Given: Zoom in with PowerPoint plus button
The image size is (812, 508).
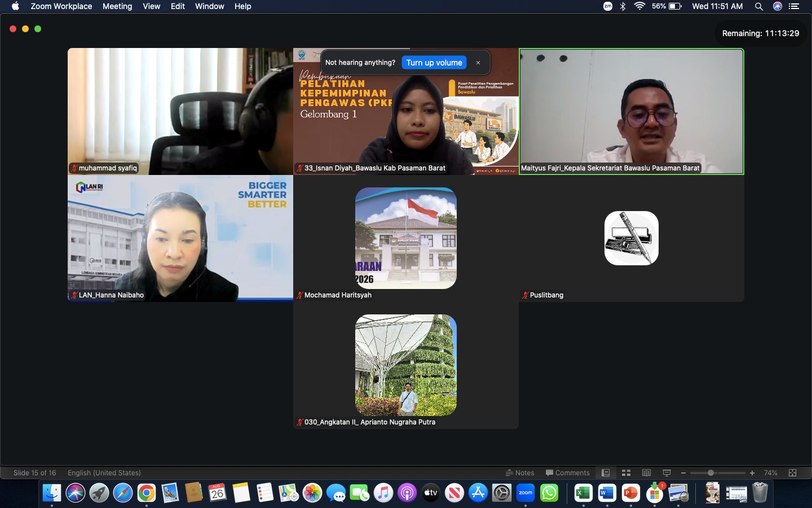Looking at the screenshot, I should coord(752,473).
